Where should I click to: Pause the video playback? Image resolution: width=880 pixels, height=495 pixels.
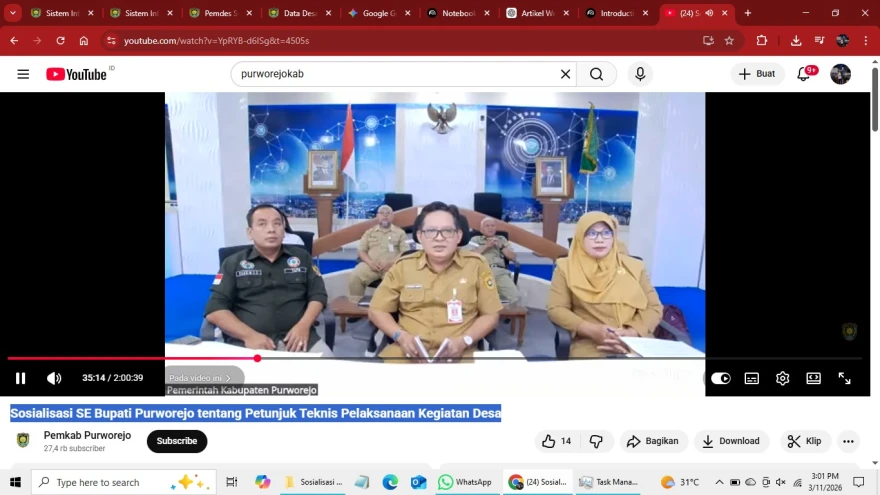20,378
